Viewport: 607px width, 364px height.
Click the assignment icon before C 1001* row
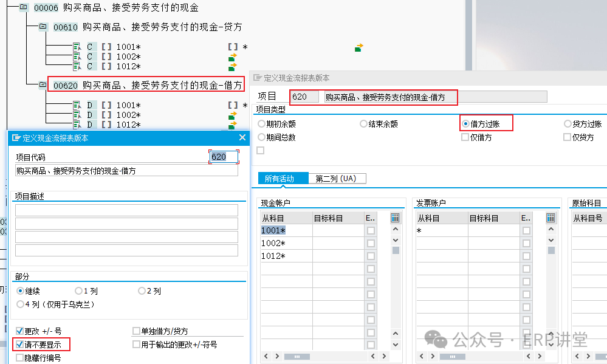coord(77,47)
